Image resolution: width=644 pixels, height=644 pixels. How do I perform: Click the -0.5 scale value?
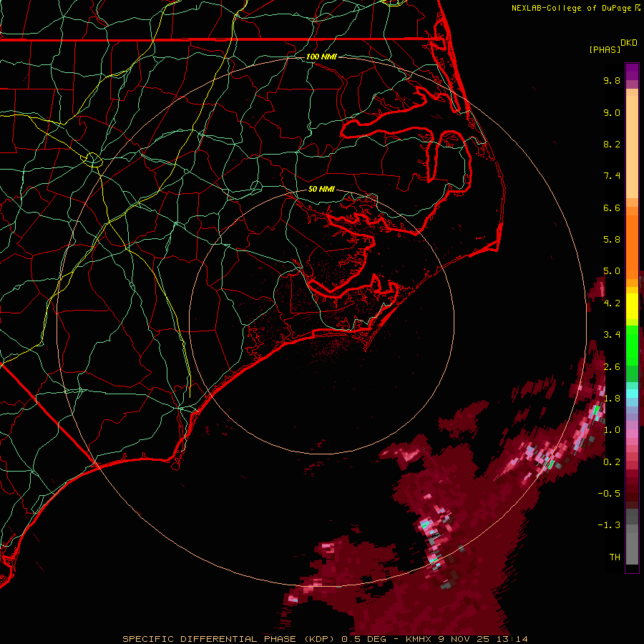(609, 494)
